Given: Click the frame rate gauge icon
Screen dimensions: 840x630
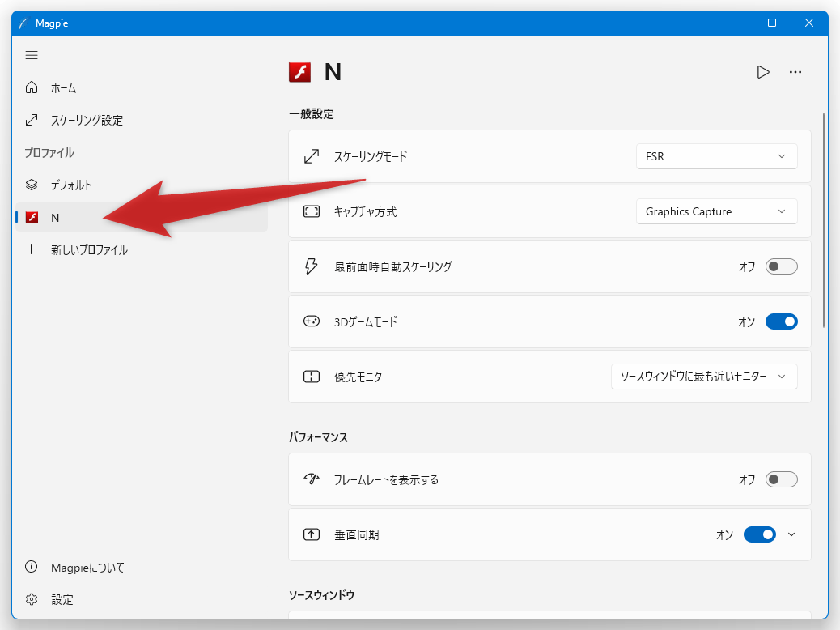Looking at the screenshot, I should tap(312, 479).
